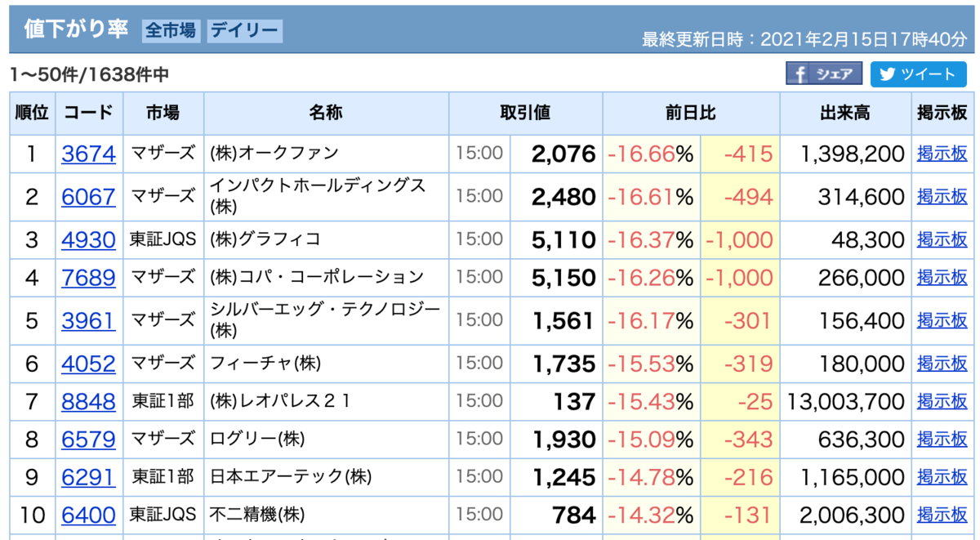Open stock code 6400 for 不二精機
The image size is (980, 540).
click(88, 515)
